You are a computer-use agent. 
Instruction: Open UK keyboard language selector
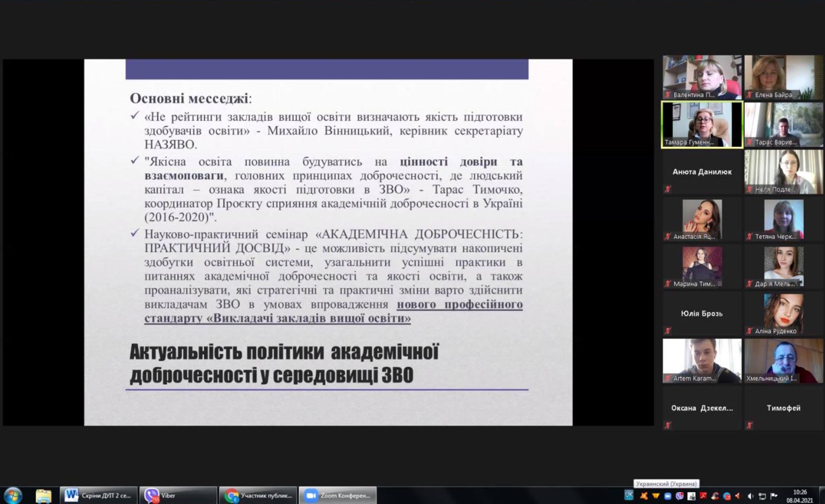pyautogui.click(x=629, y=495)
